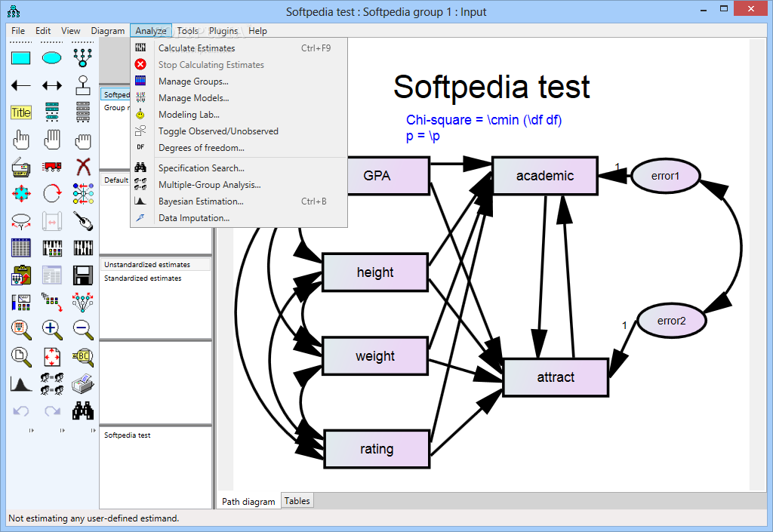Copy path diagram to clipboard icon
Screen dimensions: 773x532
click(20, 275)
